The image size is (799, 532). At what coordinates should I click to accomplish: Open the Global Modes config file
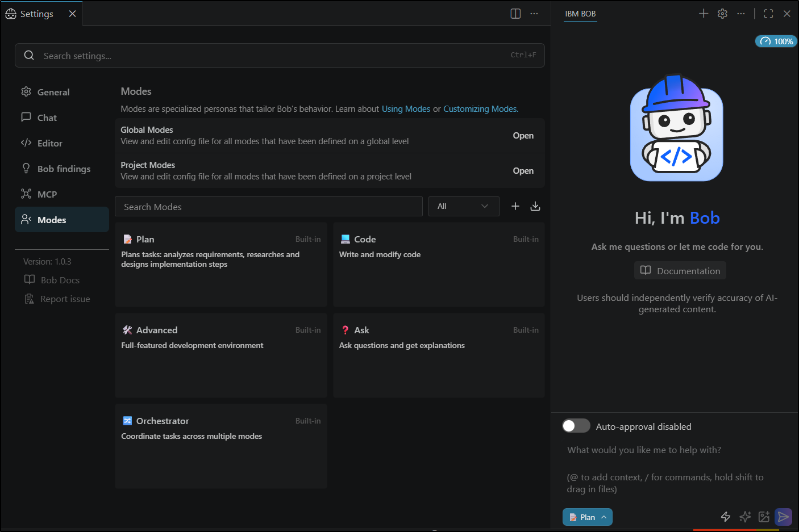(523, 136)
